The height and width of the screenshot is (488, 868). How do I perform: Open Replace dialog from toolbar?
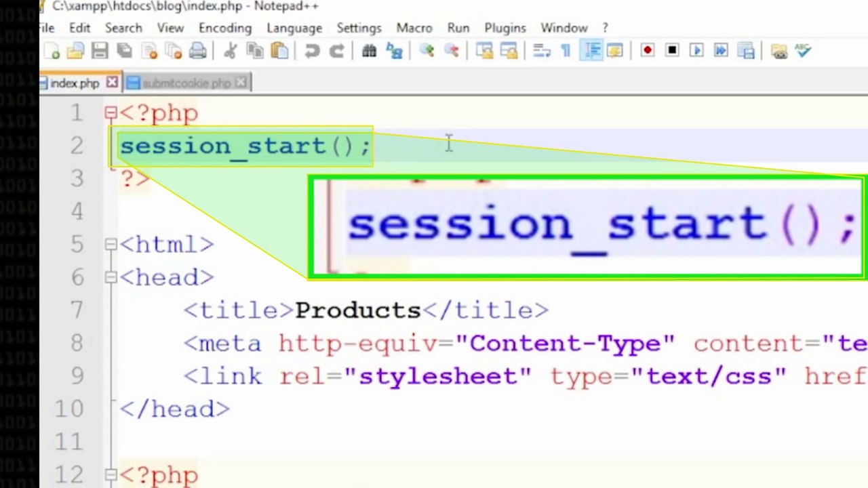pyautogui.click(x=394, y=51)
